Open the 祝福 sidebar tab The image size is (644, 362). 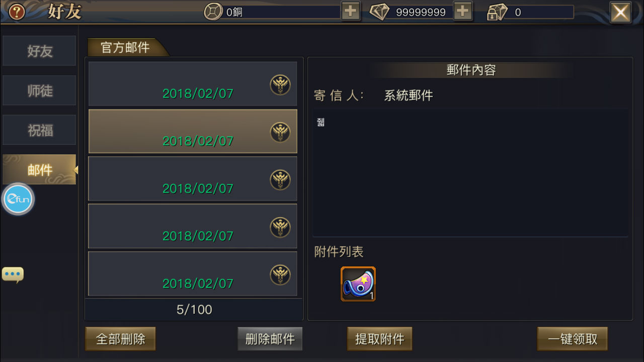39,130
